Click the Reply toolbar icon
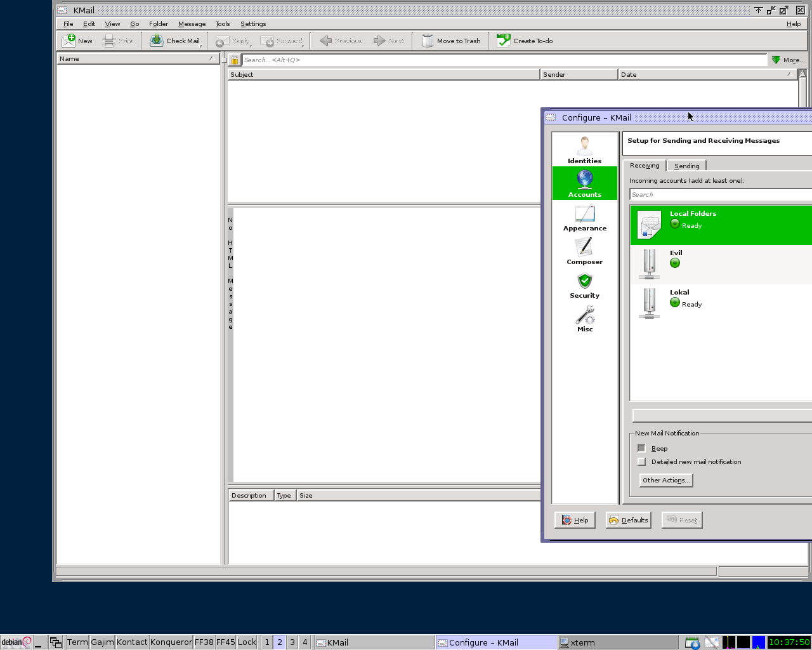Viewport: 812px width, 650px height. click(x=222, y=41)
